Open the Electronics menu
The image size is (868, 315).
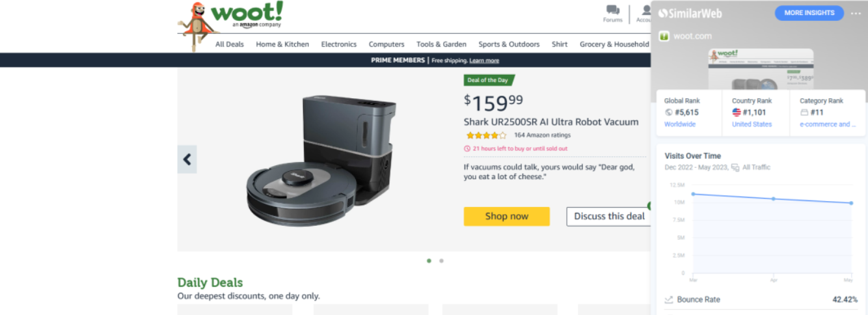[338, 44]
